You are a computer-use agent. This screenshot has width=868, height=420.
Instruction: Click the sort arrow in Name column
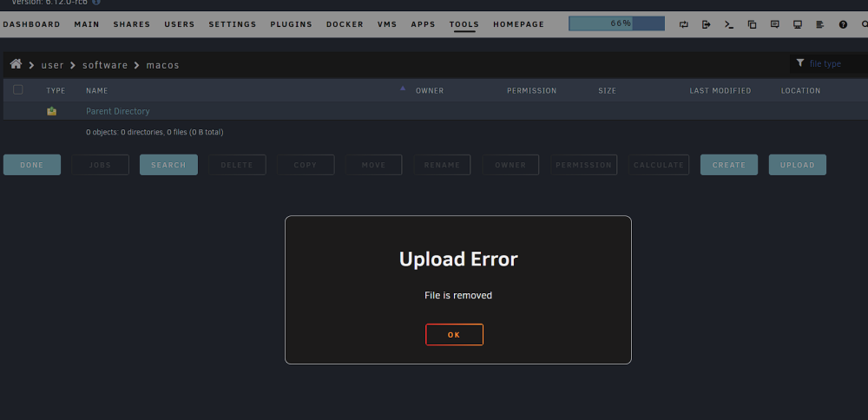pos(403,89)
